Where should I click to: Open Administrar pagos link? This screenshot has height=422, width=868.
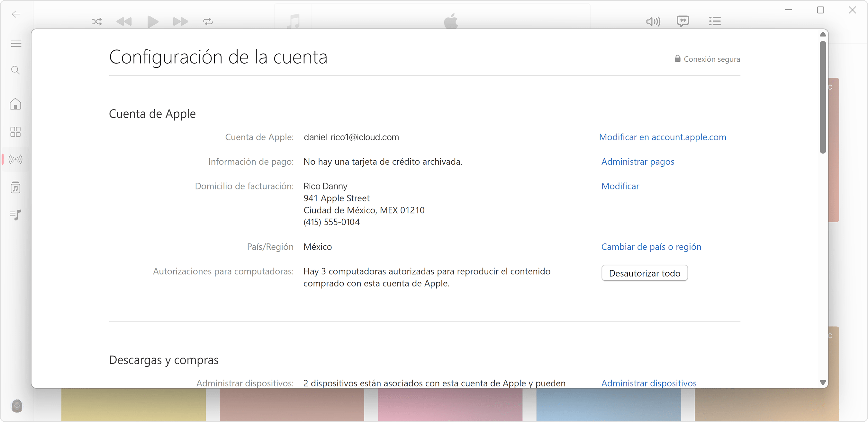637,162
